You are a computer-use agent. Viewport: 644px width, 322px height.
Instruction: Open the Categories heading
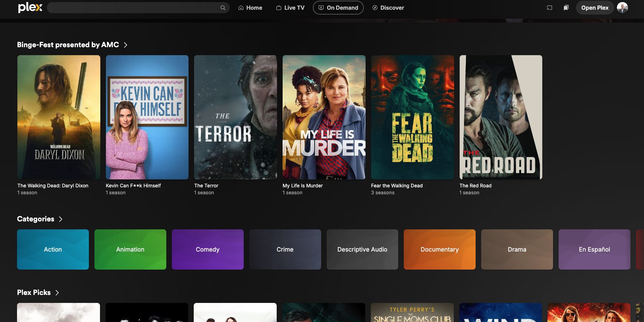click(x=35, y=219)
